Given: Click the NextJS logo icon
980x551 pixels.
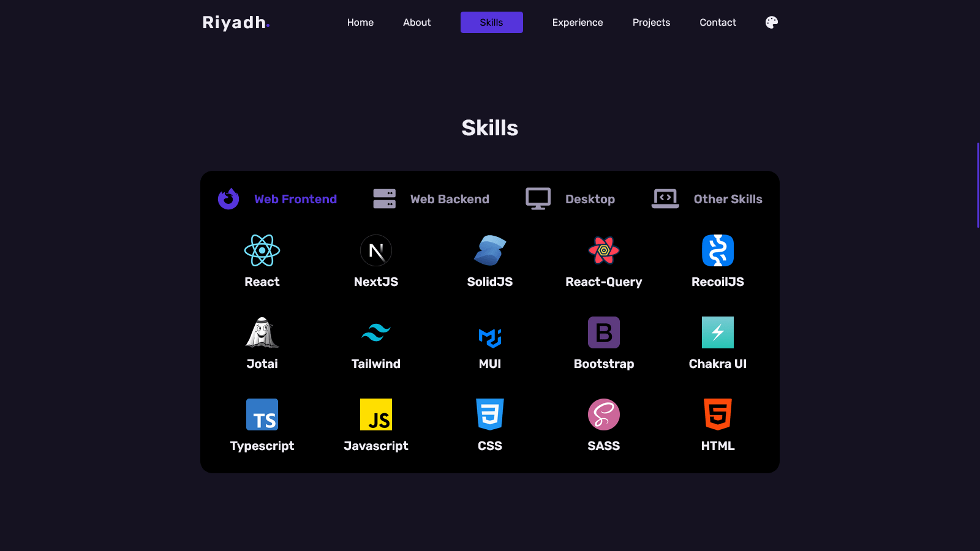Looking at the screenshot, I should tap(376, 250).
